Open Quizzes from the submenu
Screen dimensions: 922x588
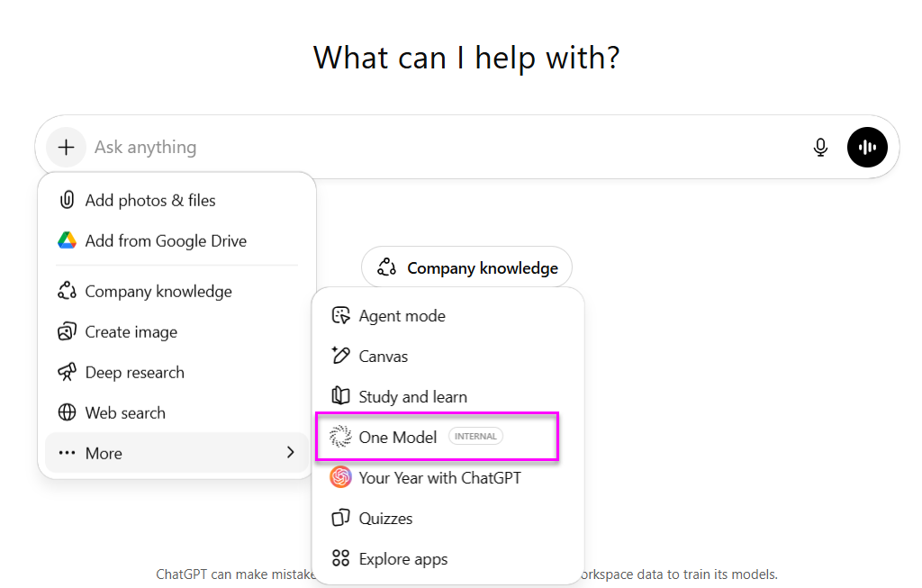click(385, 519)
